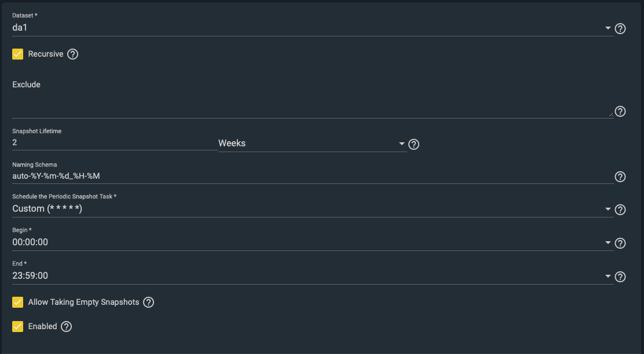Disable the Enabled checkbox
This screenshot has height=354, width=644.
[18, 327]
